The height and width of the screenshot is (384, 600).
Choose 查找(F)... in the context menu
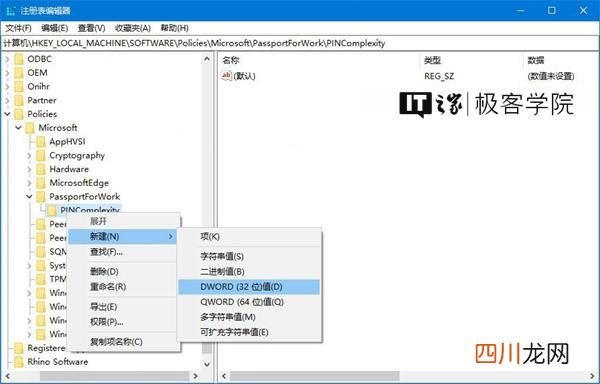(x=123, y=252)
